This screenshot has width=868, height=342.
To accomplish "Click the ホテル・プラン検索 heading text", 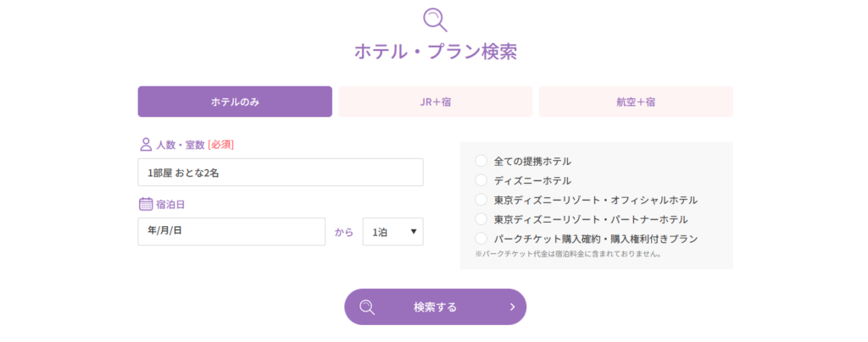I will tap(435, 52).
